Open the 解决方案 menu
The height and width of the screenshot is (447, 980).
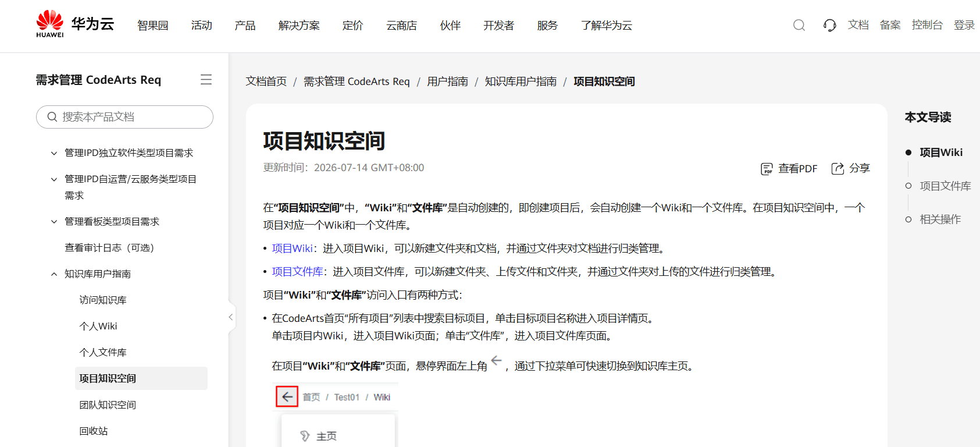click(x=299, y=26)
